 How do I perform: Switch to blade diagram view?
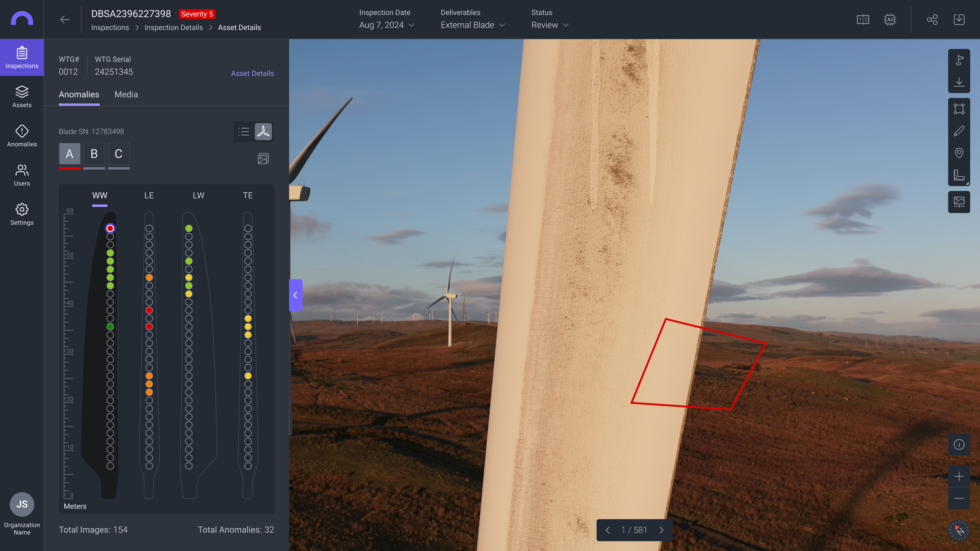[x=263, y=132]
